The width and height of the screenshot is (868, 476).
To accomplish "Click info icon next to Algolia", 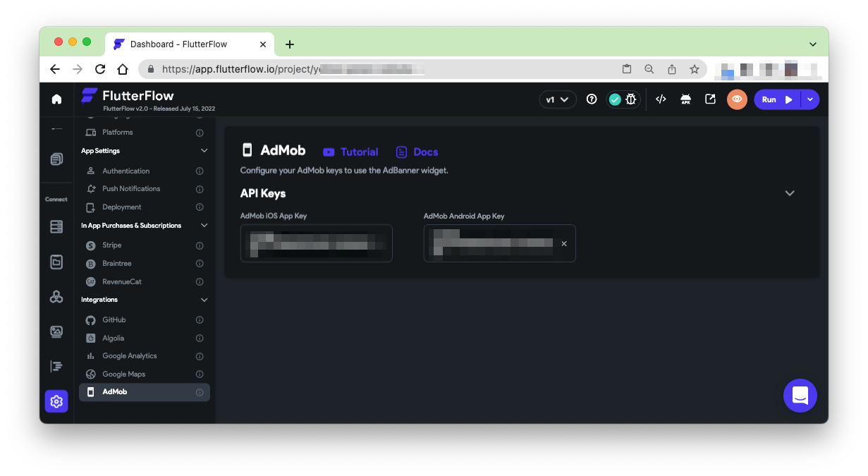I will click(200, 338).
